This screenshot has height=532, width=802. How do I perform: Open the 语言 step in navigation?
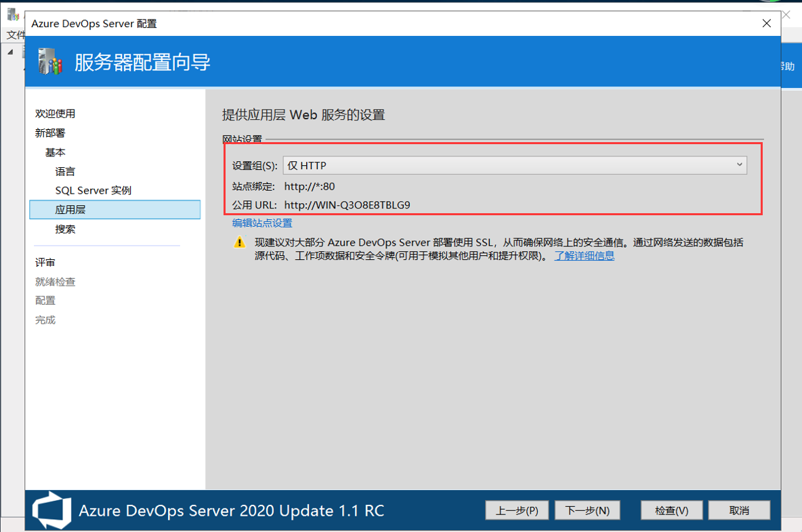tap(65, 171)
